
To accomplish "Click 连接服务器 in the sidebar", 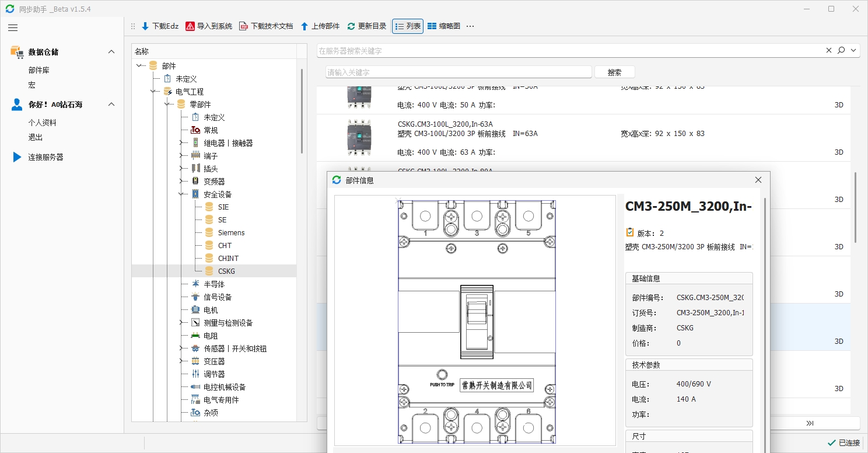I will point(46,157).
